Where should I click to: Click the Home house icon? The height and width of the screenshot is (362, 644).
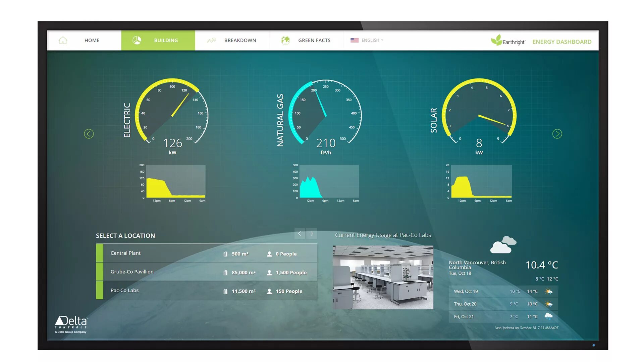[x=63, y=40]
